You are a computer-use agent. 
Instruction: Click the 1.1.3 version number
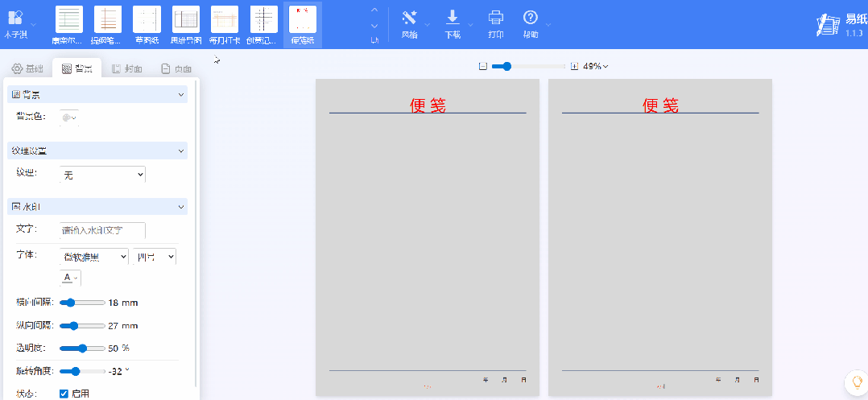854,33
